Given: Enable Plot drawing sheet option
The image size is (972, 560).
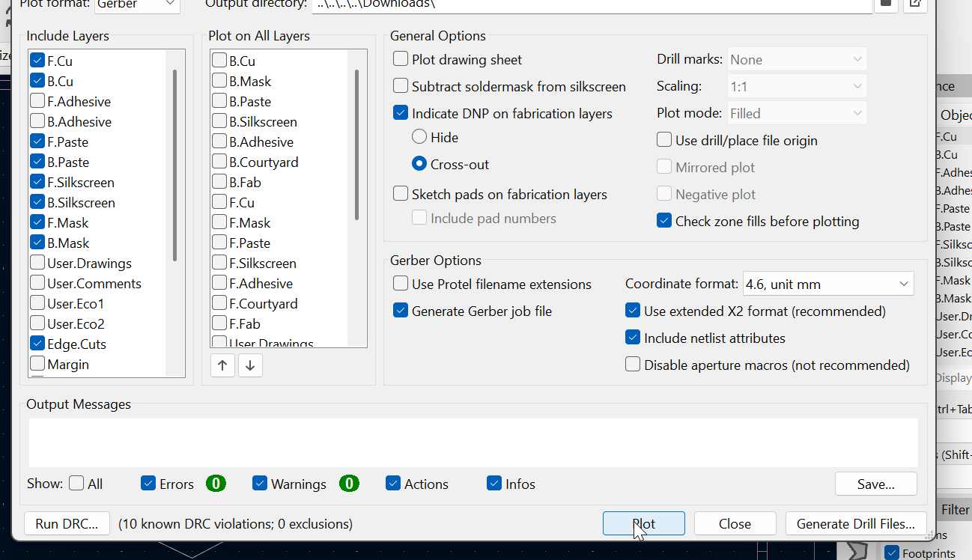Looking at the screenshot, I should coord(401,59).
